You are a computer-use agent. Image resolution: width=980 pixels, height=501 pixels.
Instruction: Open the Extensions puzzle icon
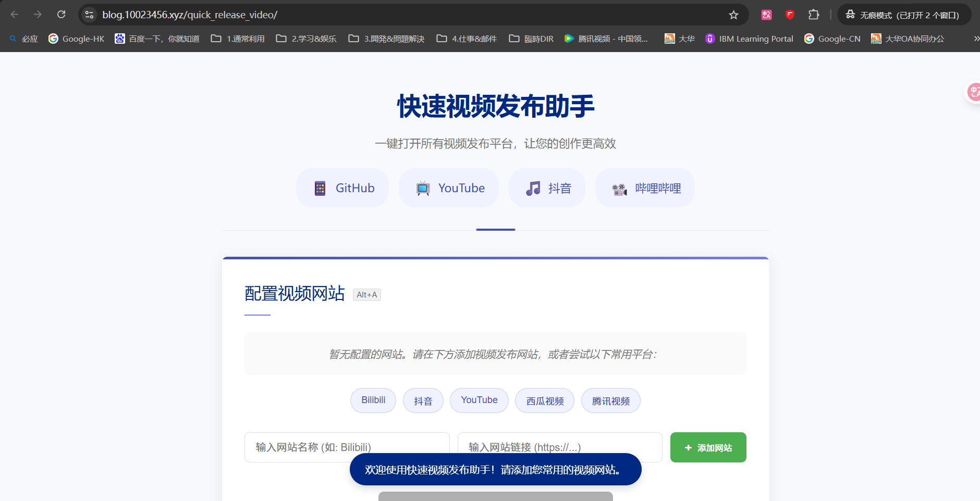click(814, 15)
